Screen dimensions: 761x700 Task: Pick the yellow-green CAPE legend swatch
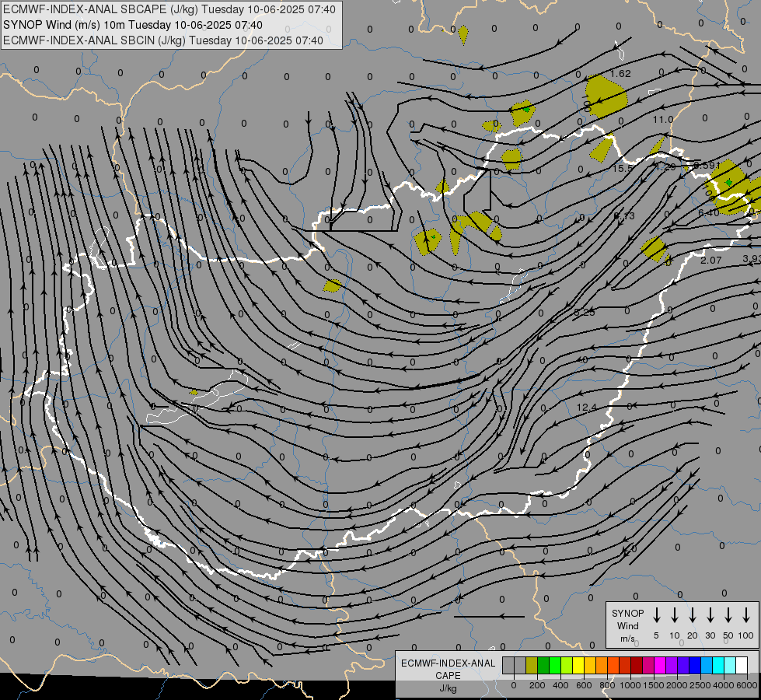tap(567, 665)
